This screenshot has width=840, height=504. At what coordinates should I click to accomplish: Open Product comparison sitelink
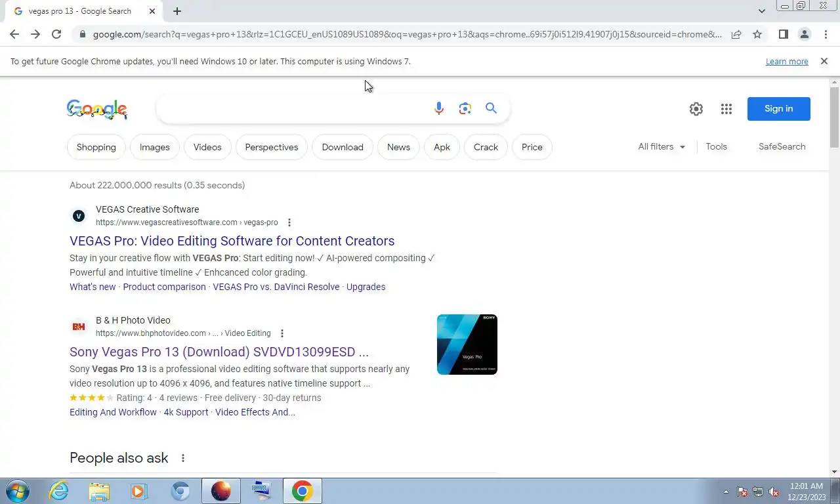pyautogui.click(x=164, y=287)
